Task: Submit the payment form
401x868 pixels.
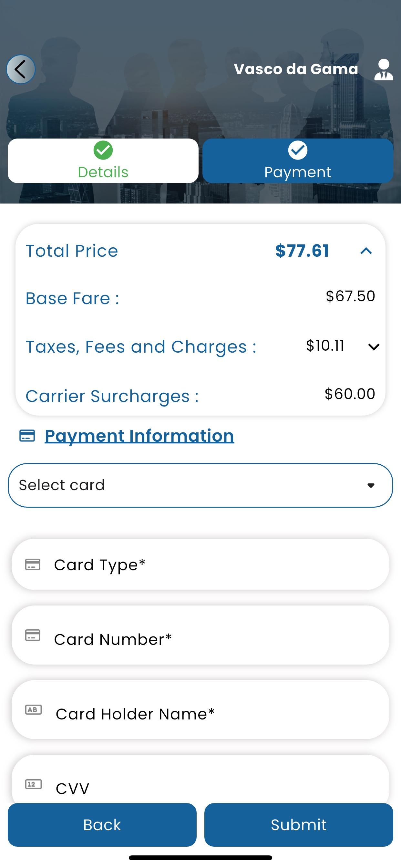Action: [299, 824]
